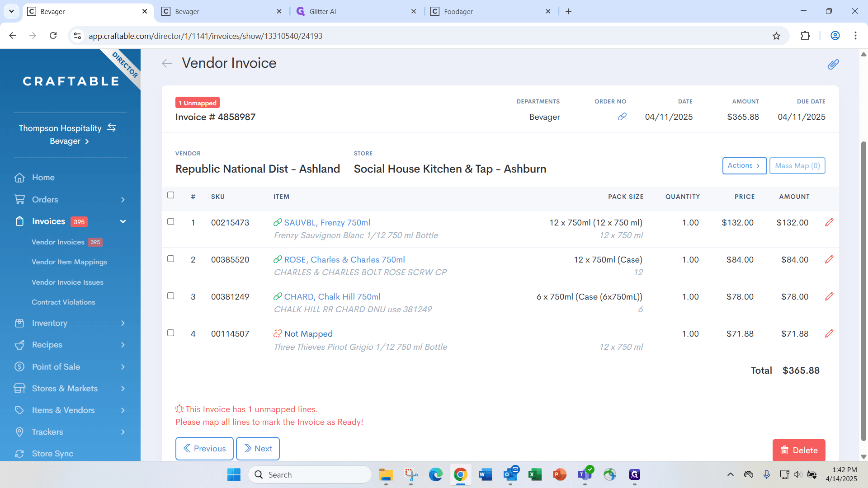The image size is (868, 488).
Task: Expand the Stores & Markets chevron
Action: click(123, 389)
